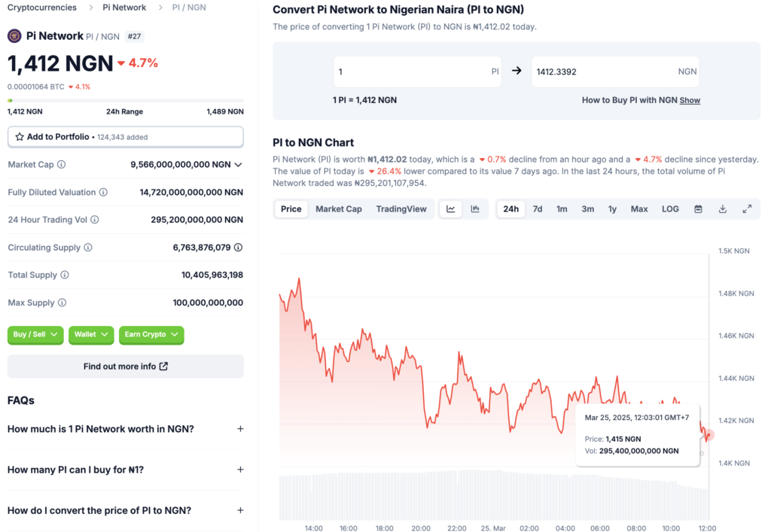The width and height of the screenshot is (771, 532).
Task: Switch to the Market Cap chart tab
Action: 339,208
